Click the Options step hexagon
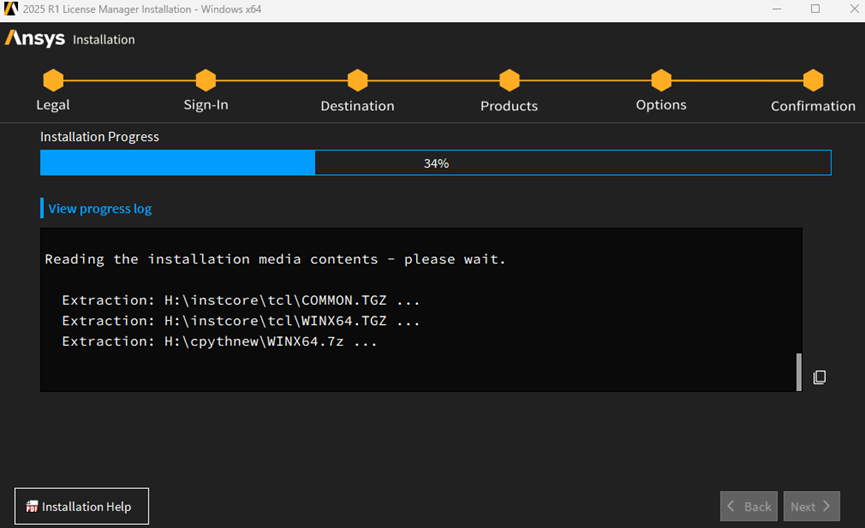The height and width of the screenshot is (528, 865). click(661, 80)
